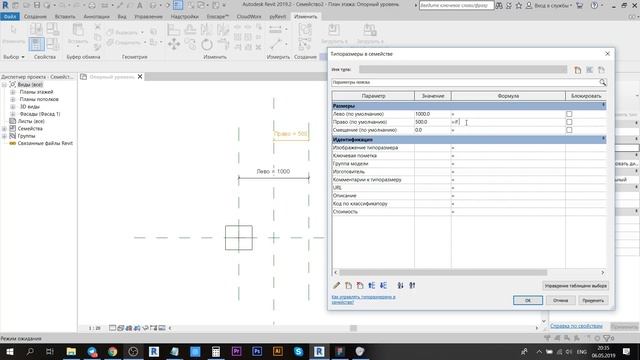Click the OK button in dialog
Image resolution: width=640 pixels, height=360 pixels.
click(x=528, y=300)
